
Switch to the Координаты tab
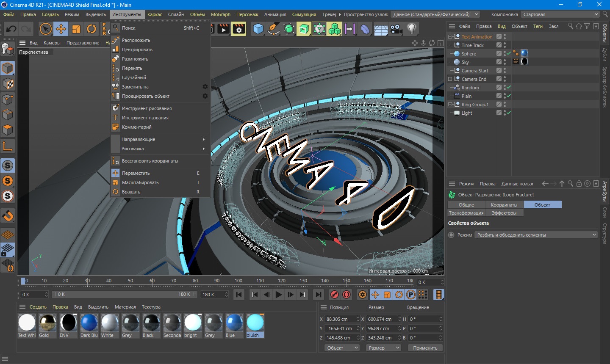coord(504,205)
